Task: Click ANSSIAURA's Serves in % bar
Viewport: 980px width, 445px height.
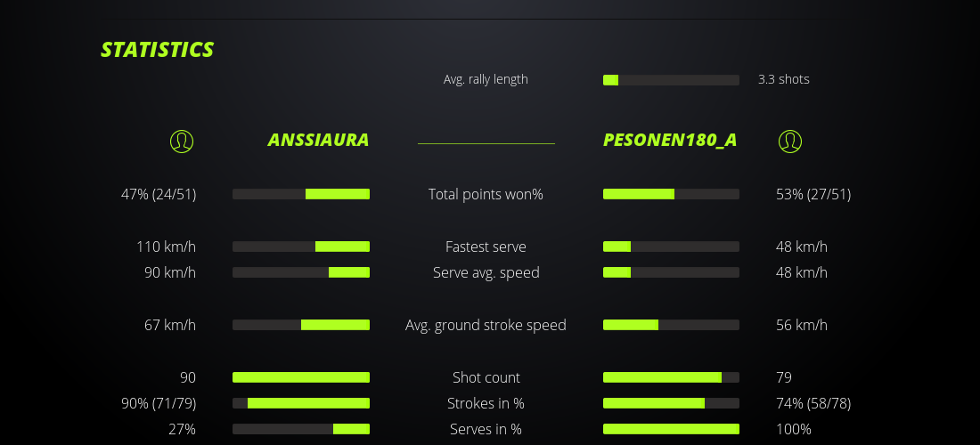Action: [x=301, y=429]
